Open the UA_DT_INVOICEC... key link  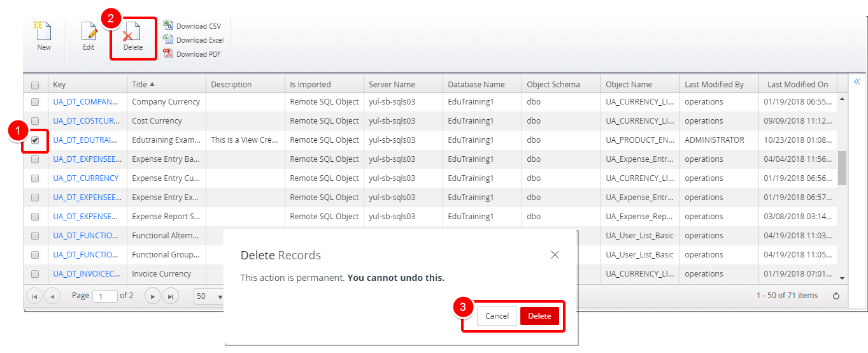pyautogui.click(x=86, y=274)
